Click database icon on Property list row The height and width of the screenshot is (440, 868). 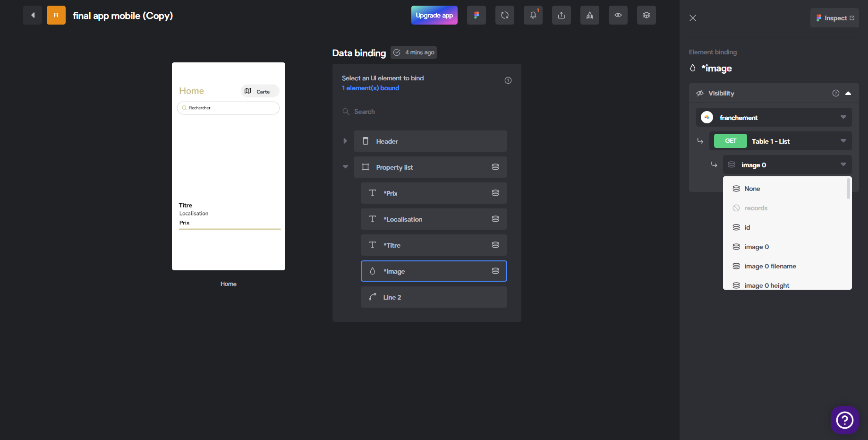[x=495, y=167]
